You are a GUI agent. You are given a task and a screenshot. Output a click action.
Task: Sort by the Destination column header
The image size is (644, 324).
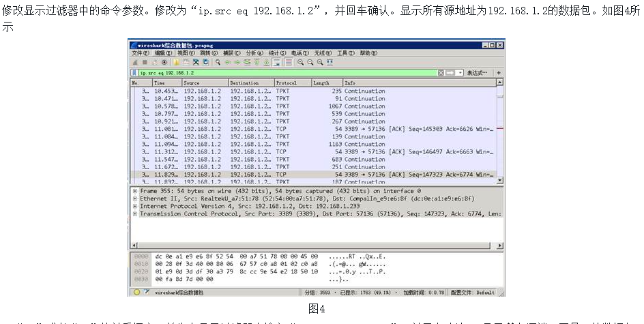click(251, 83)
